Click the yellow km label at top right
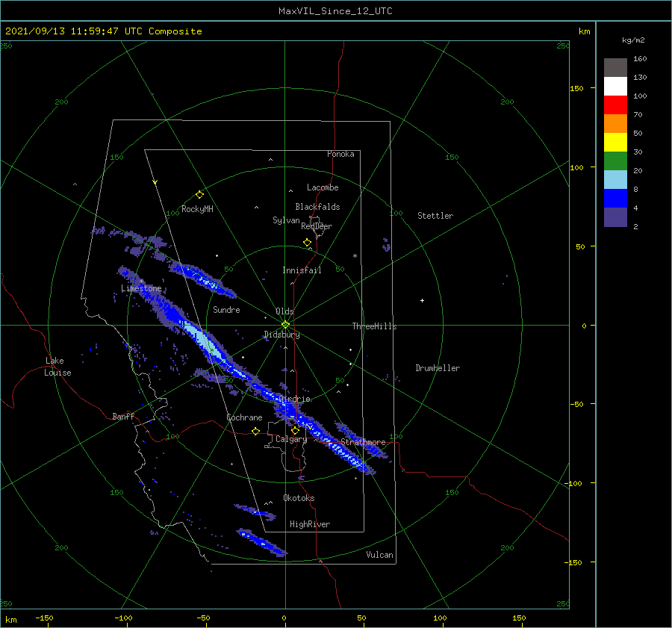This screenshot has height=628, width=672. click(584, 31)
